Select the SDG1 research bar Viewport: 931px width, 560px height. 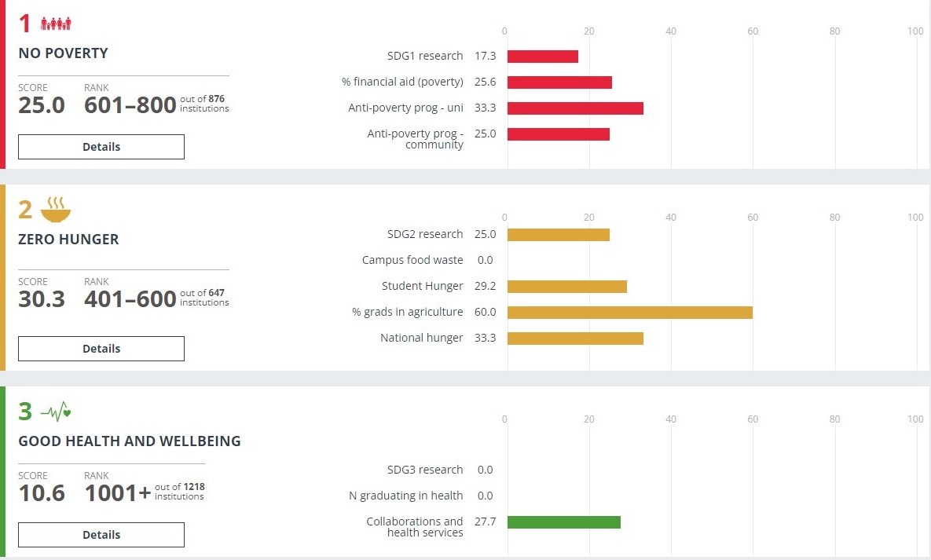(542, 55)
